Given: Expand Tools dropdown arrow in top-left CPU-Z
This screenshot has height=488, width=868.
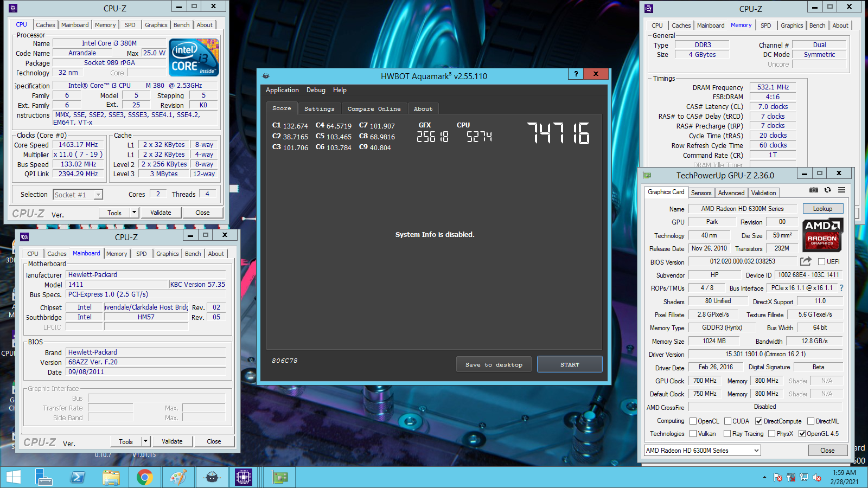Looking at the screenshot, I should pos(135,213).
